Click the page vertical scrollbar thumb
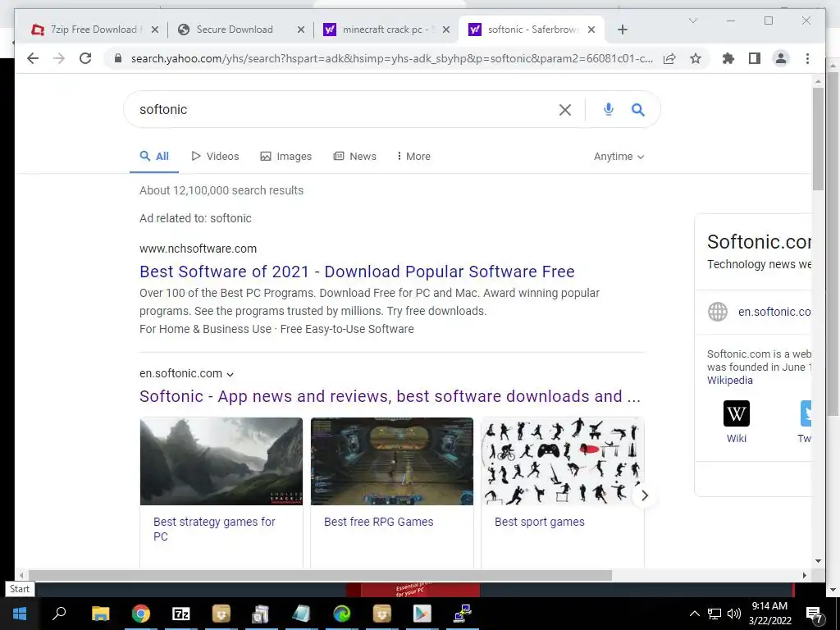 818,139
